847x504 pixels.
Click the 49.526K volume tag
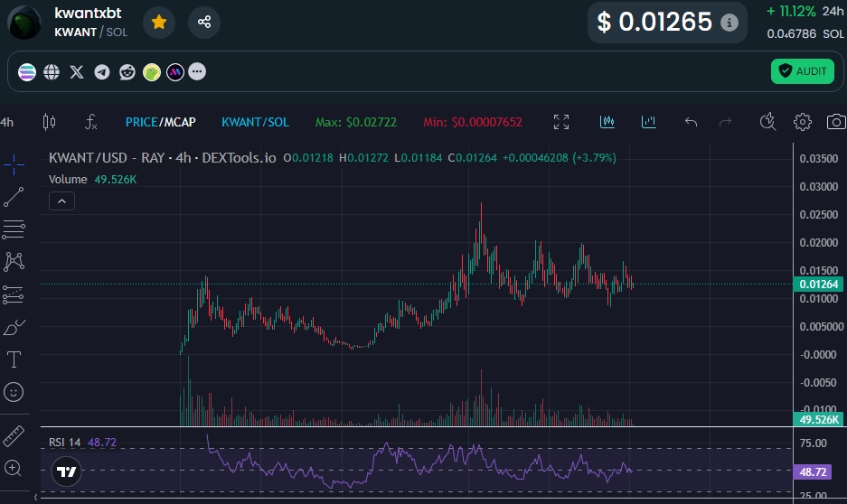click(x=818, y=419)
